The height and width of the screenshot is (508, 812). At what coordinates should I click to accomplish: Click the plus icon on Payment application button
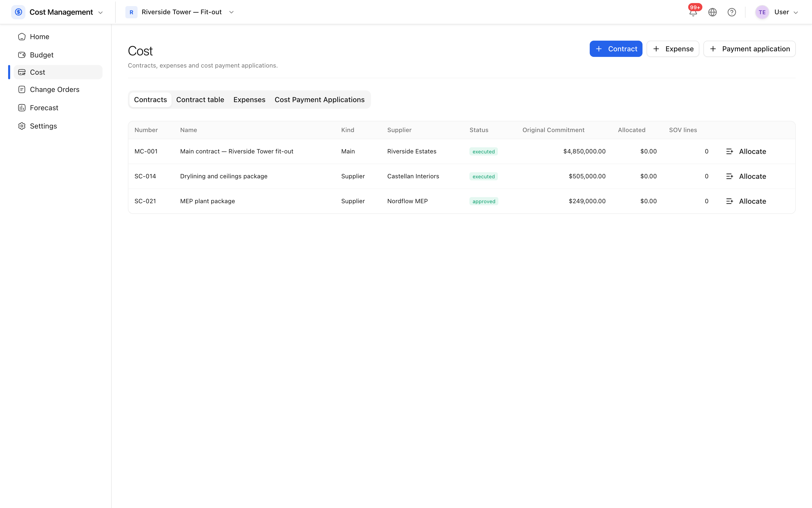[713, 49]
